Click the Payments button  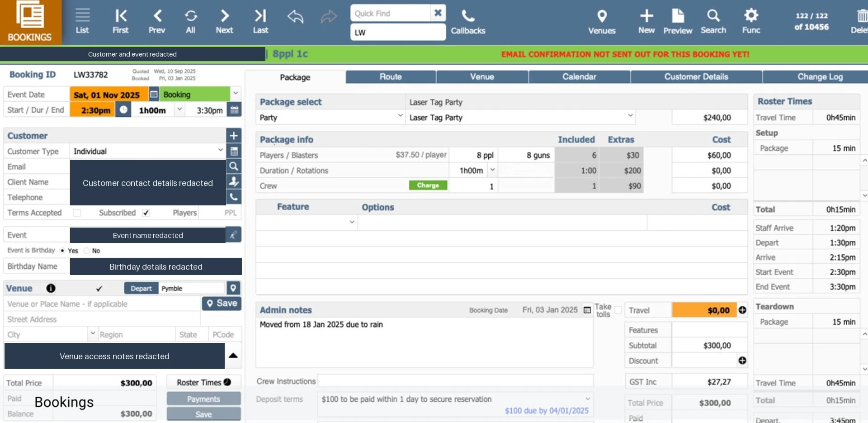(x=203, y=399)
